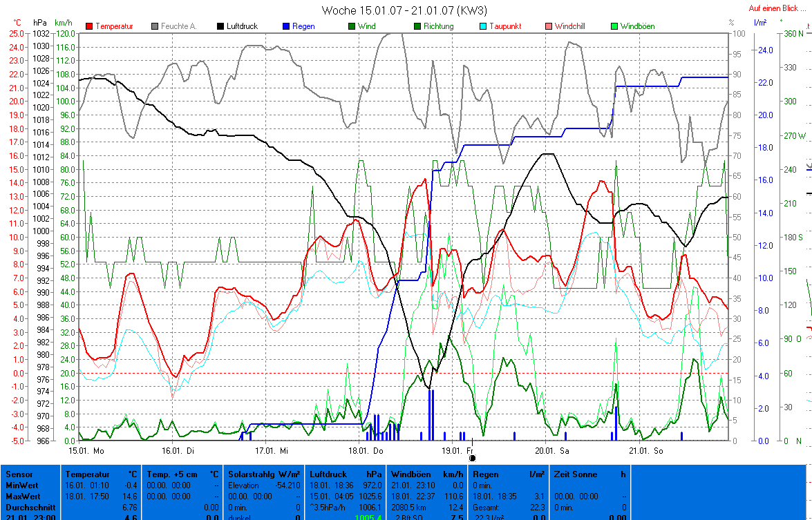Click the gray Feuchte A. legend swatch
The width and height of the screenshot is (812, 520).
tap(155, 26)
